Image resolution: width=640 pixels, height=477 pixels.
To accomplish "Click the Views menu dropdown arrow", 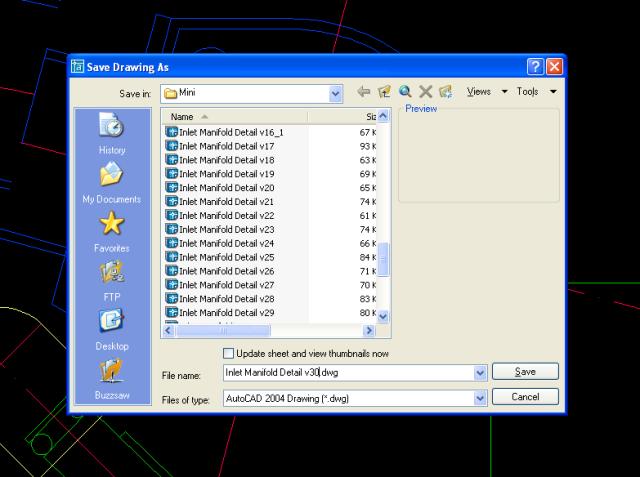I will [504, 91].
